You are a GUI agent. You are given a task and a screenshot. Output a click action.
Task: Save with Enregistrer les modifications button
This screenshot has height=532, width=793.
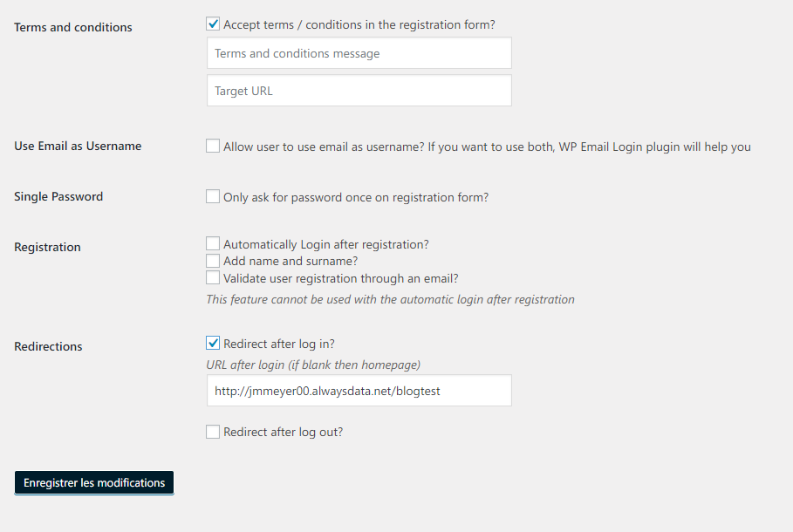pyautogui.click(x=94, y=483)
